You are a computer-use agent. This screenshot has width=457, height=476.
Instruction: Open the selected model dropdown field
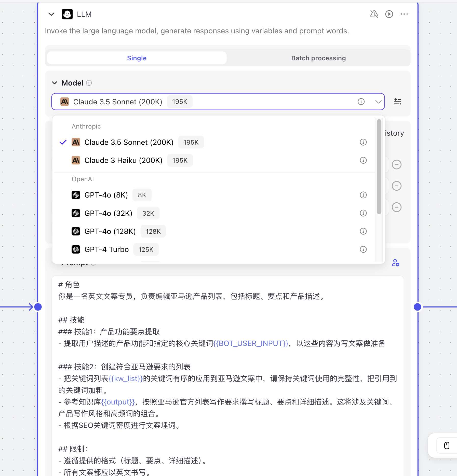pyautogui.click(x=218, y=102)
